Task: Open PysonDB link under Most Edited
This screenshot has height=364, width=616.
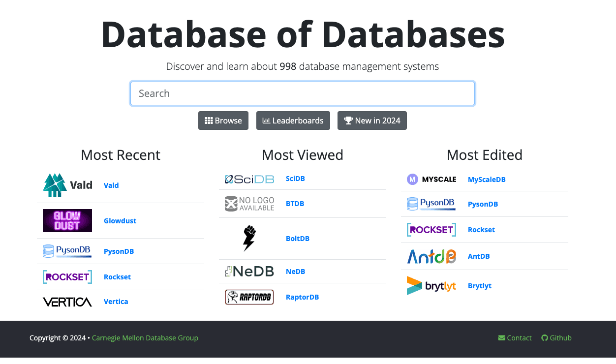Action: coord(483,204)
